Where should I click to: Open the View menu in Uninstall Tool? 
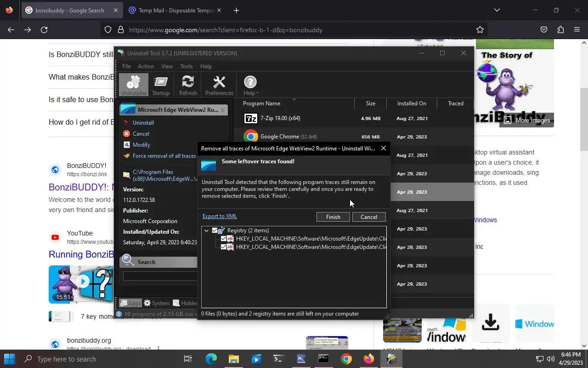(x=167, y=66)
